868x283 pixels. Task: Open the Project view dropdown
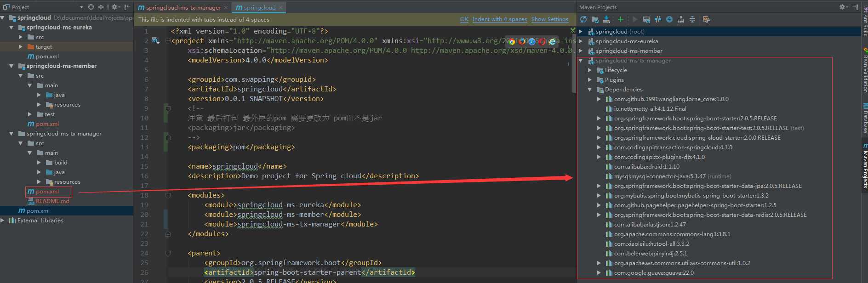pos(81,7)
